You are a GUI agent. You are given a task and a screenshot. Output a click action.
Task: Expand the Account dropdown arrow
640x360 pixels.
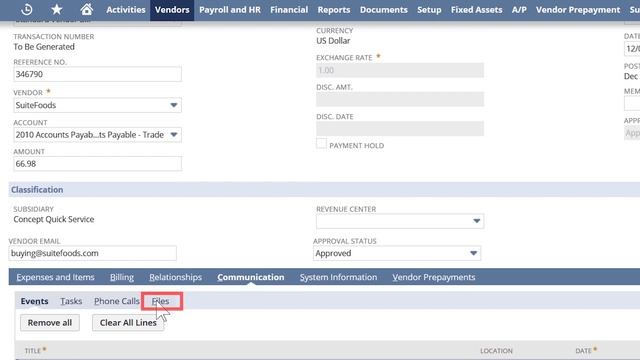pos(173,135)
